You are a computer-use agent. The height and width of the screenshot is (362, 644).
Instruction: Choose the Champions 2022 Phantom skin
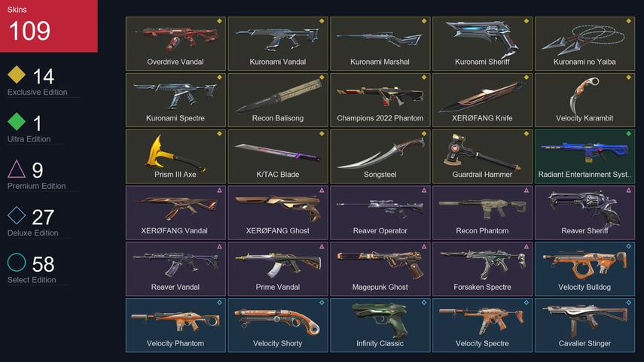tap(380, 100)
